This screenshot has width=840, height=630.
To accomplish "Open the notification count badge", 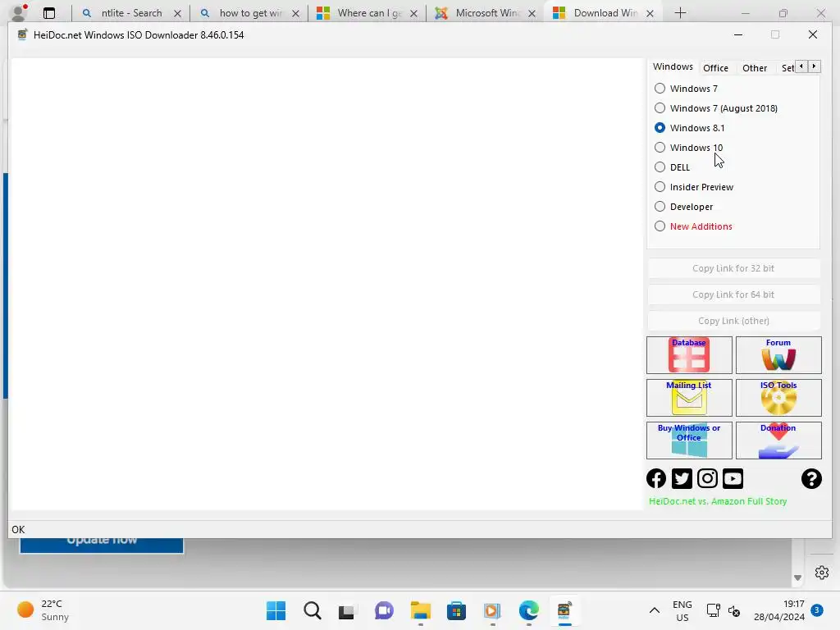I will click(816, 609).
